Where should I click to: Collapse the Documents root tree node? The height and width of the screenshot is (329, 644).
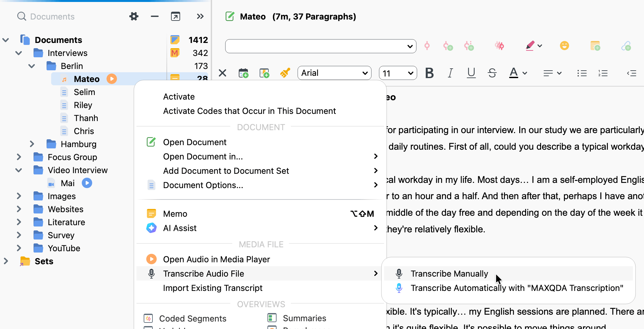tap(6, 40)
